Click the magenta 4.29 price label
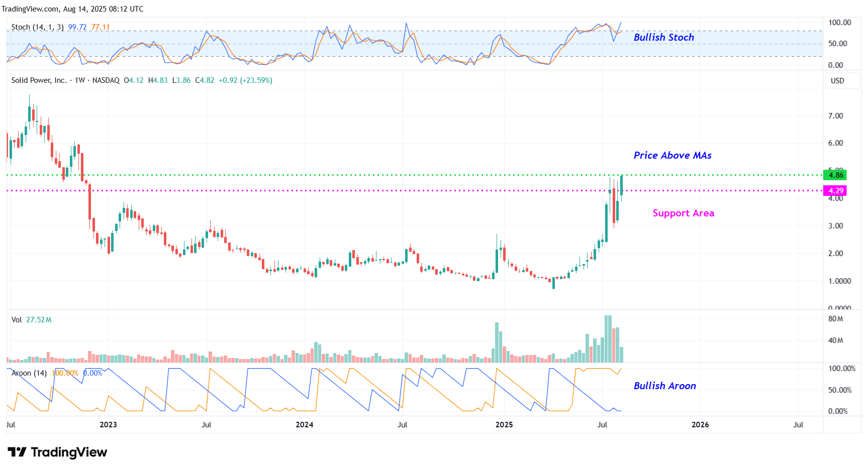This screenshot has width=868, height=471. point(835,191)
